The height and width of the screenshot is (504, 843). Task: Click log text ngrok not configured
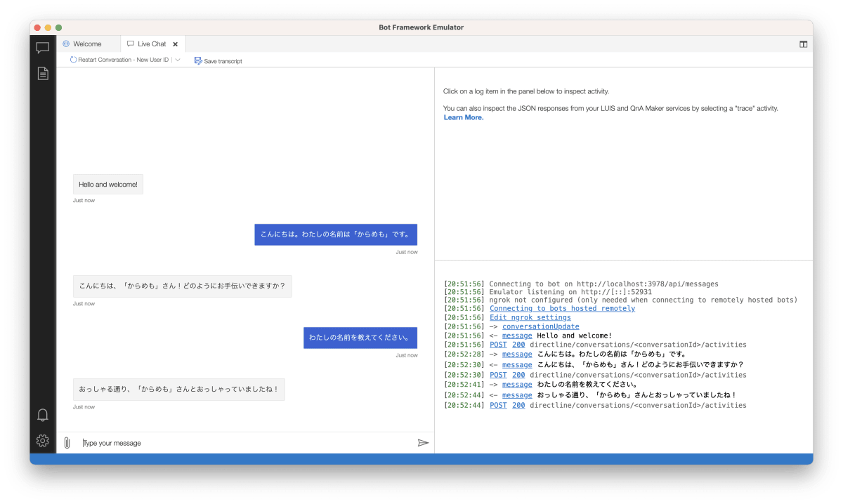[643, 300]
